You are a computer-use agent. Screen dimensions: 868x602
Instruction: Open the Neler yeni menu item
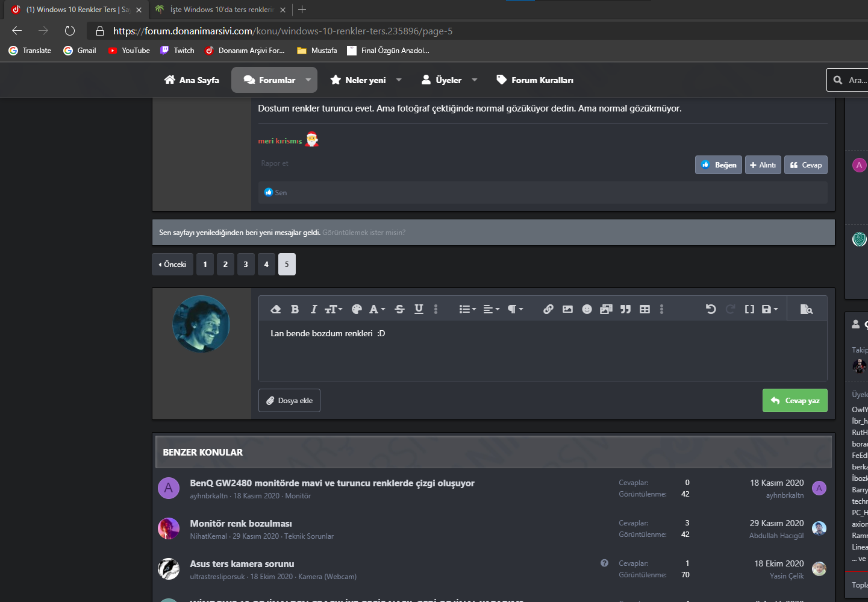pyautogui.click(x=358, y=80)
